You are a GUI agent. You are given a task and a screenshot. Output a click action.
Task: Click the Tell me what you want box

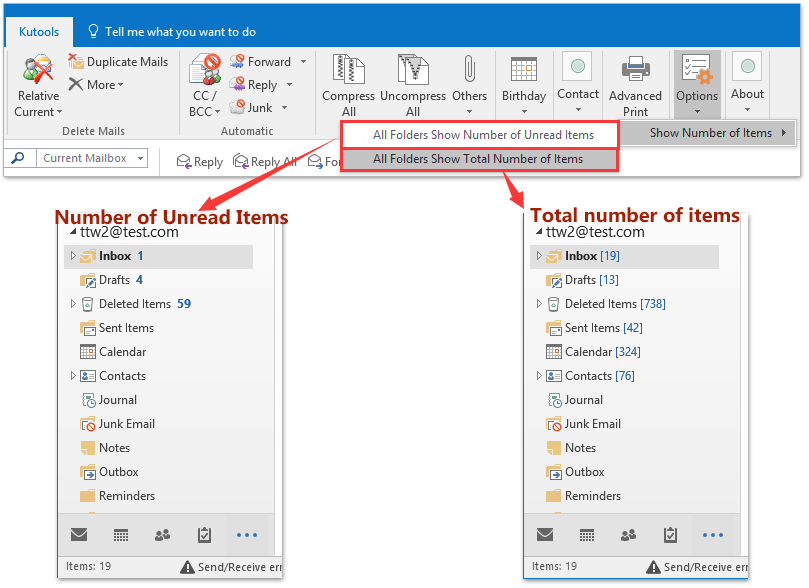point(180,32)
